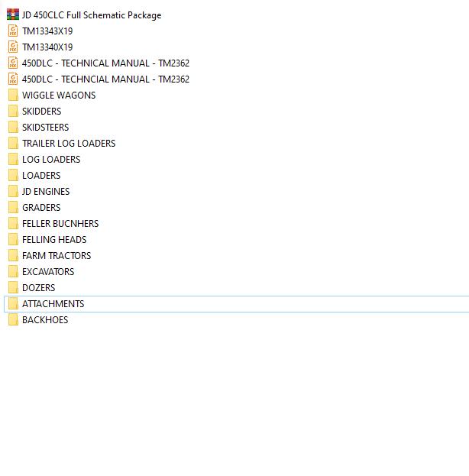This screenshot has width=469, height=476.
Task: Select the JD ENGINES folder
Action: pyautogui.click(x=46, y=192)
